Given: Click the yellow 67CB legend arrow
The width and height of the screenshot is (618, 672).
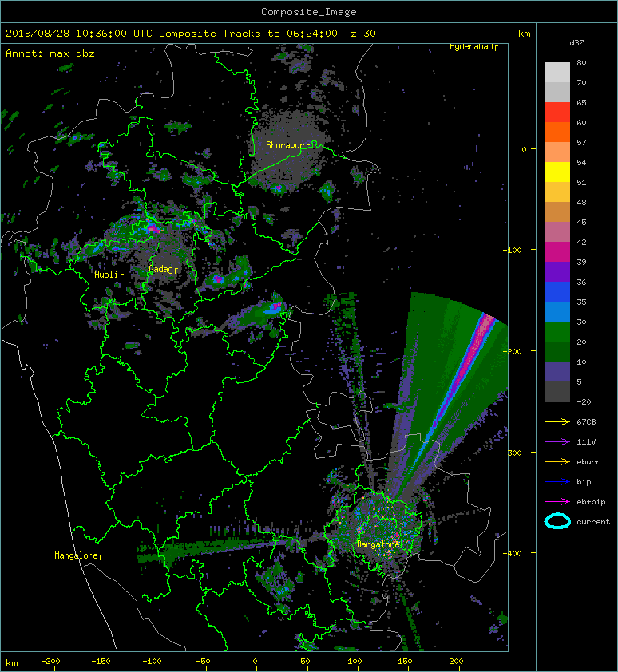Looking at the screenshot, I should tap(557, 421).
